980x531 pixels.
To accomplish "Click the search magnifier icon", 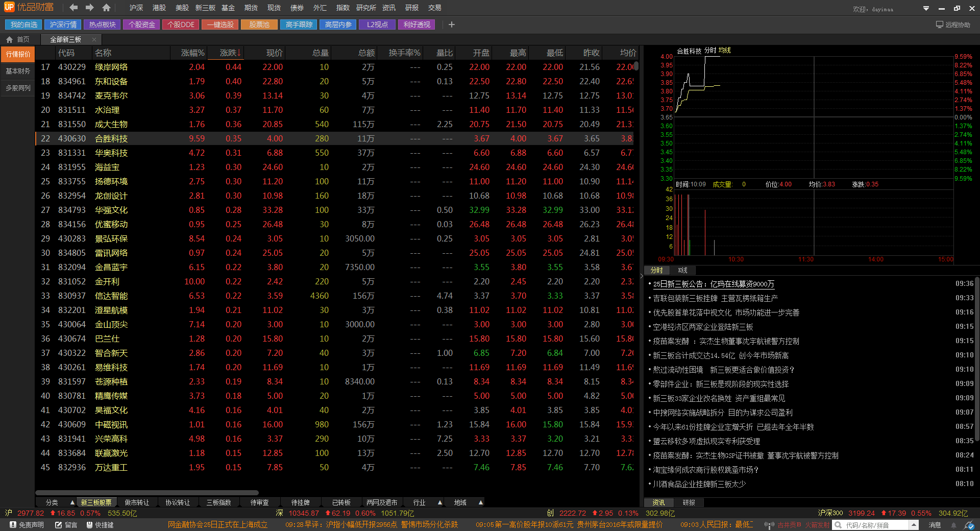I will coord(838,525).
